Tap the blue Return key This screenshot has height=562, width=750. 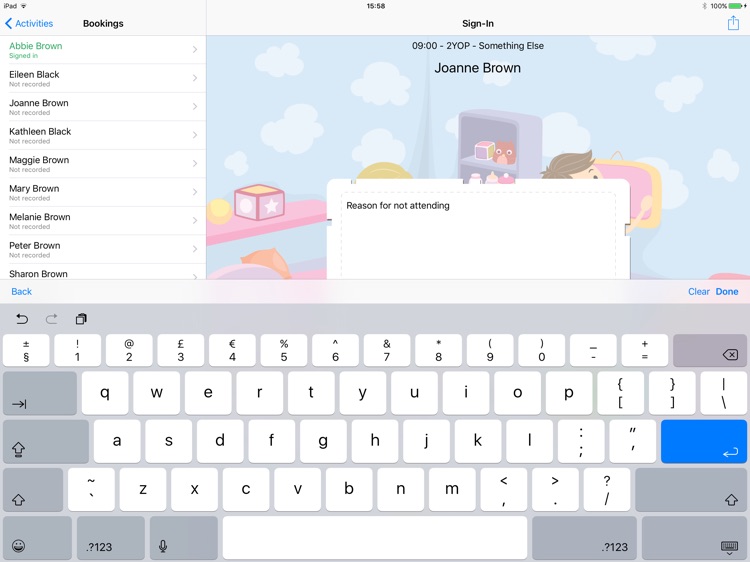[x=704, y=441]
